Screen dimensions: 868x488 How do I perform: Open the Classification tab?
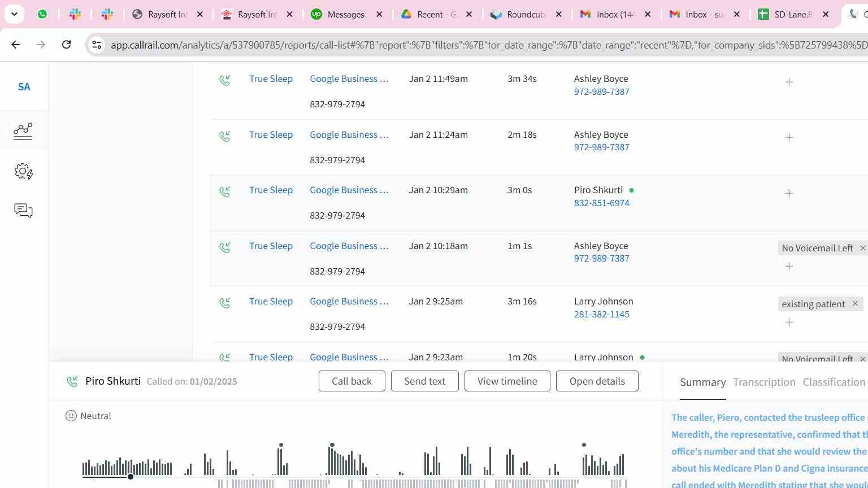click(x=834, y=382)
